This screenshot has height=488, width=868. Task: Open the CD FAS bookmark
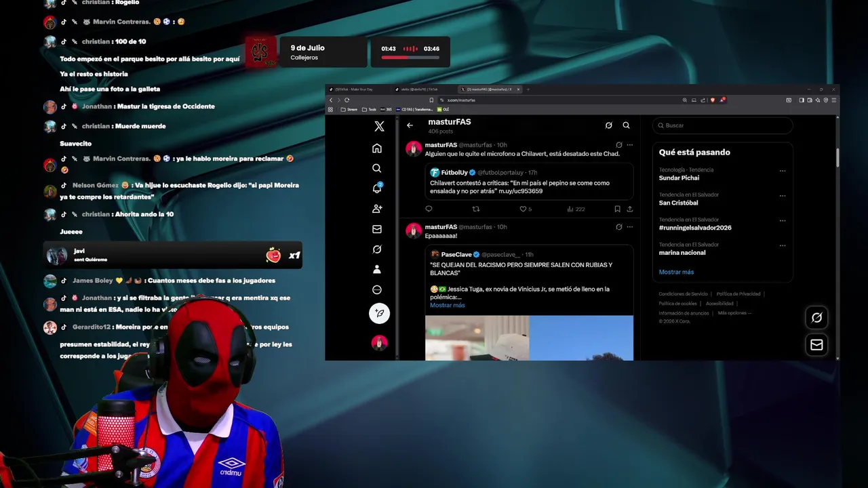coord(414,109)
